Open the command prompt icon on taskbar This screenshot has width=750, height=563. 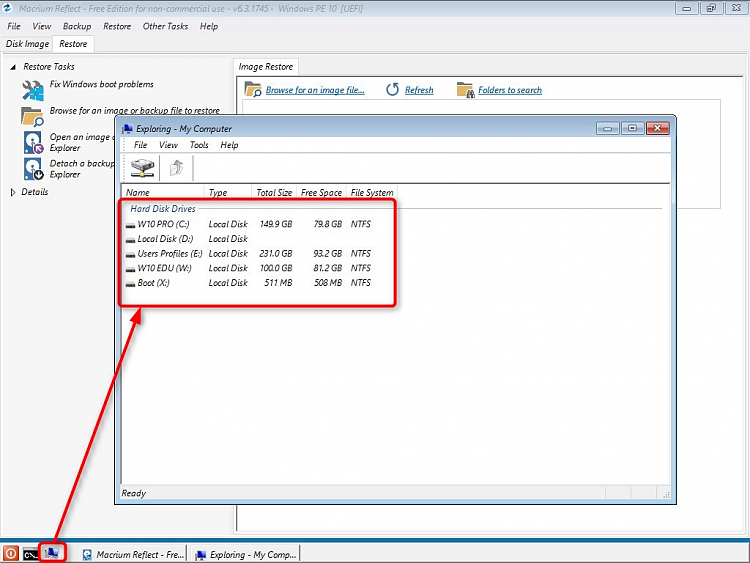click(x=31, y=554)
